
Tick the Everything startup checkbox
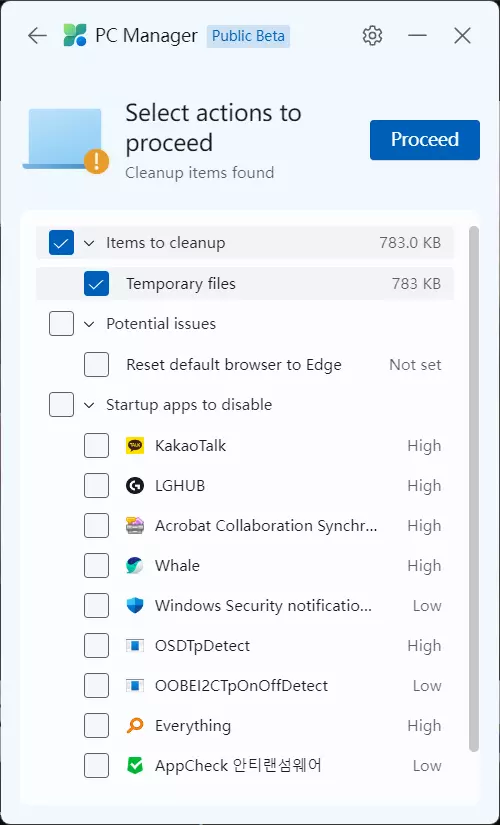[96, 726]
